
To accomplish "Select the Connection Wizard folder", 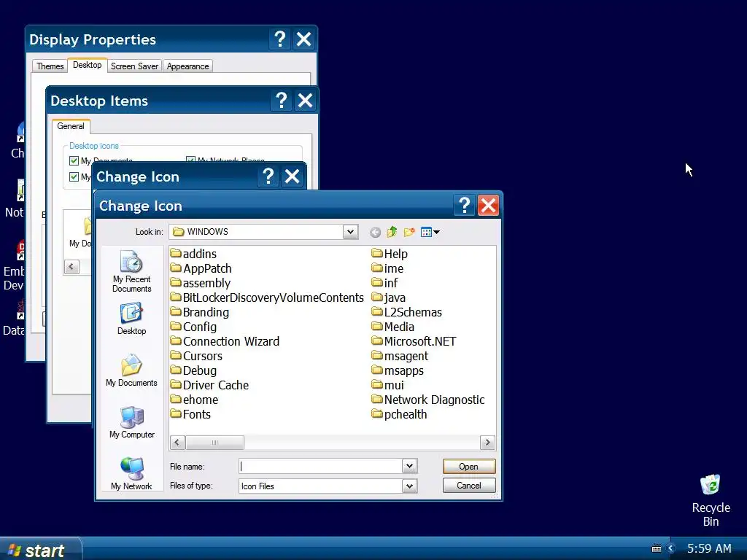I will (x=225, y=341).
